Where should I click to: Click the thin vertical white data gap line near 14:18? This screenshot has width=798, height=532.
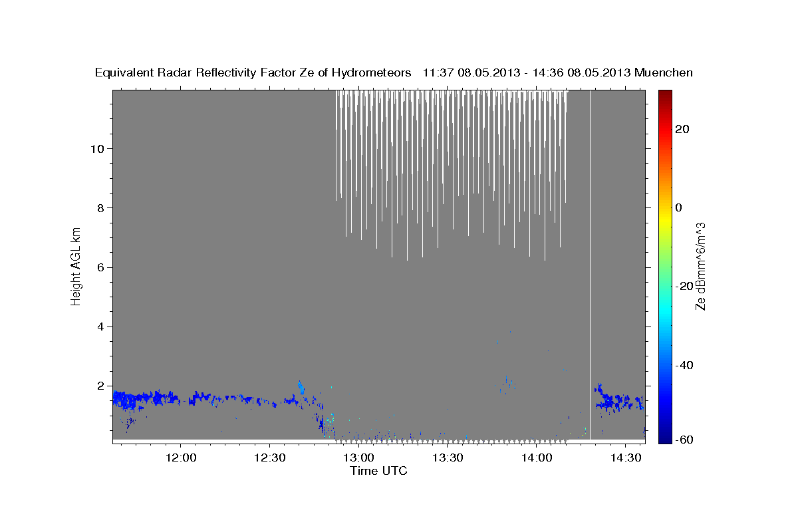(591, 265)
